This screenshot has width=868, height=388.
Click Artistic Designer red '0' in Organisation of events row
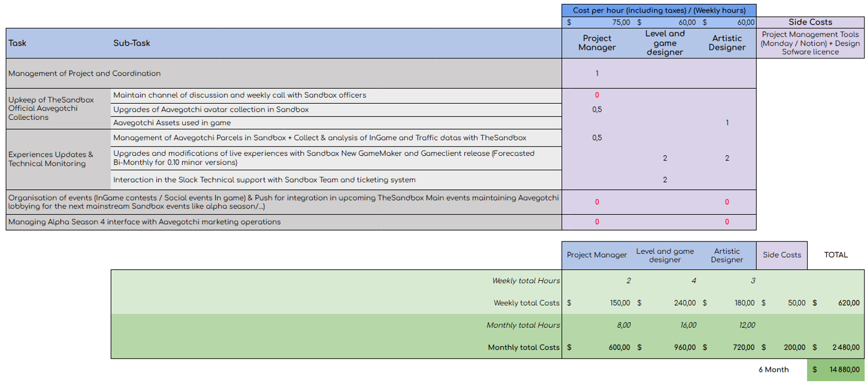click(727, 202)
